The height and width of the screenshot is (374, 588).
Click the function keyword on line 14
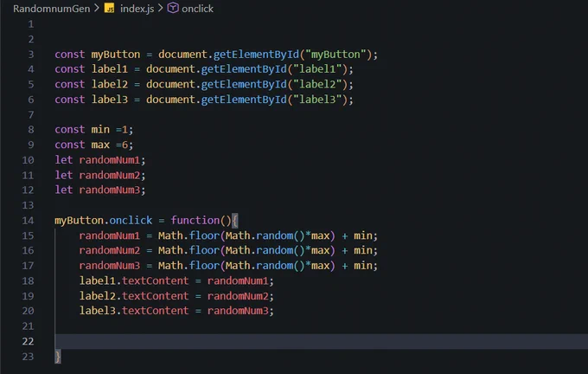point(195,221)
